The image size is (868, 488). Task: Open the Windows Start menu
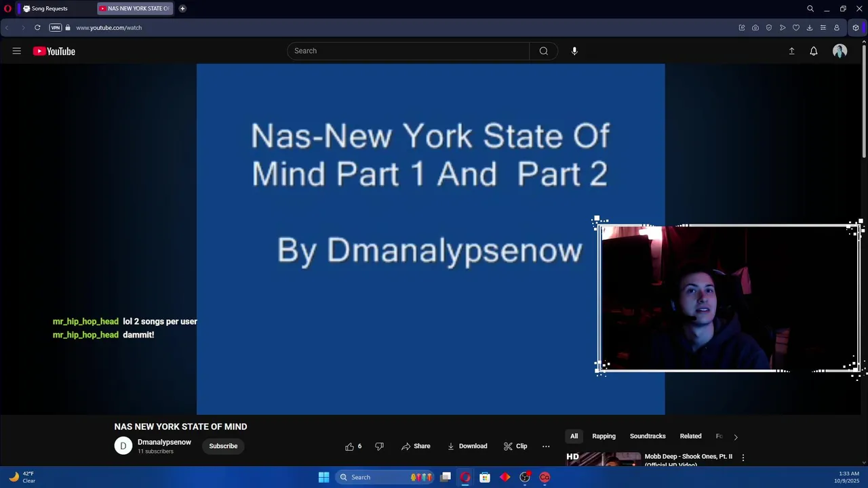323,477
